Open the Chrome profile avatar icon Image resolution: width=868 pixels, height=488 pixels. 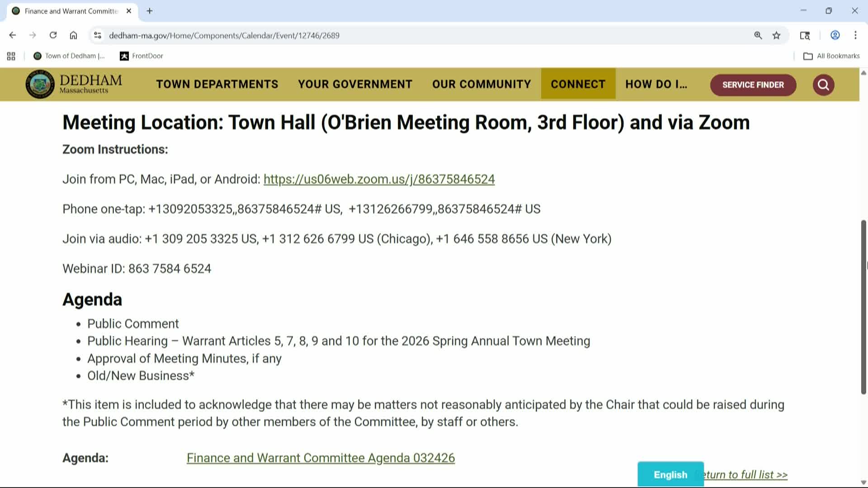[x=835, y=35]
